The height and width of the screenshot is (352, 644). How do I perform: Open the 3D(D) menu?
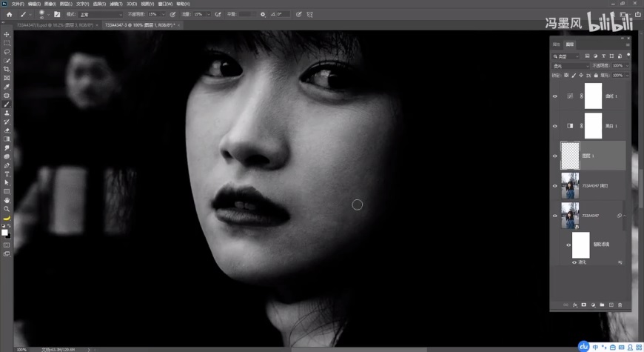132,4
